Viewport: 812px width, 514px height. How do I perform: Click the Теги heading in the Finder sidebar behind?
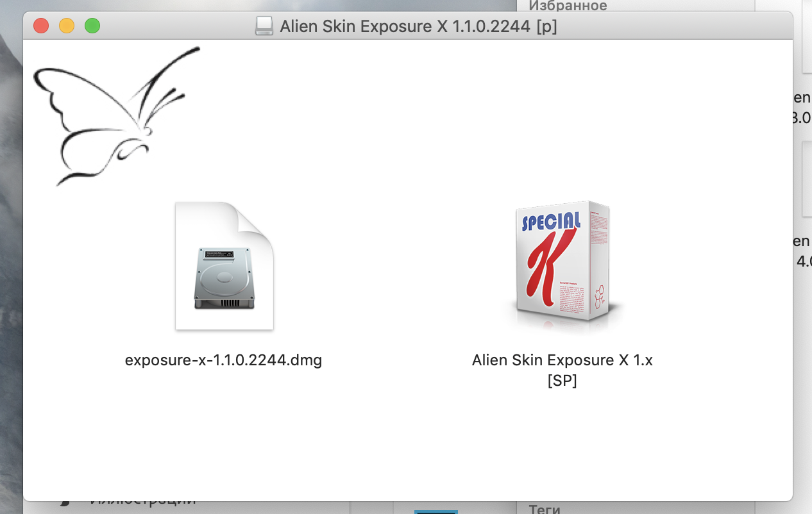pos(545,509)
